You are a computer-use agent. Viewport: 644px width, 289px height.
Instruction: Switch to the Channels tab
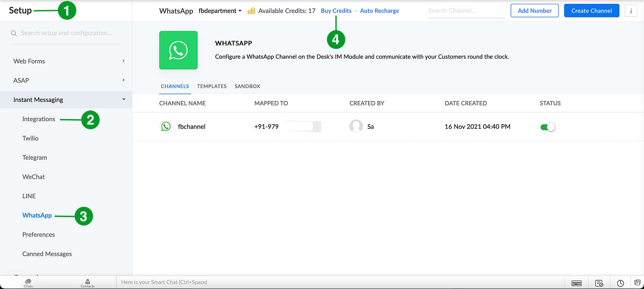tap(175, 86)
